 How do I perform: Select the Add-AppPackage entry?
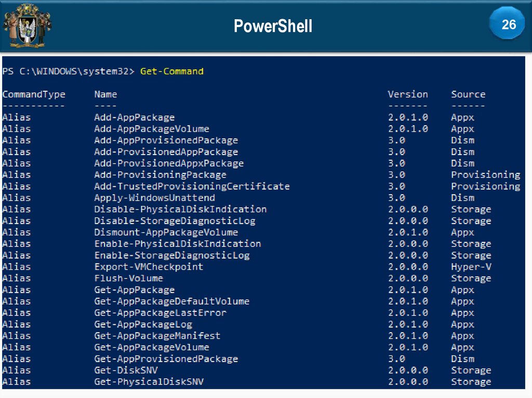134,117
